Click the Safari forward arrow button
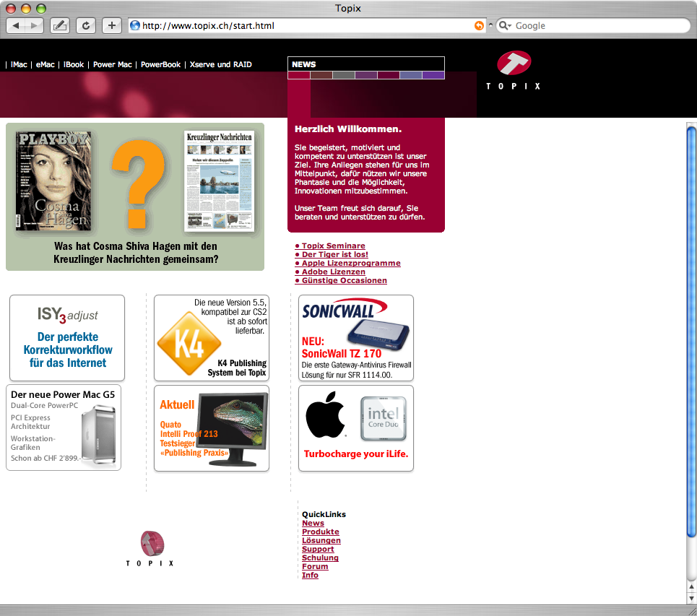697x616 pixels. 34,26
